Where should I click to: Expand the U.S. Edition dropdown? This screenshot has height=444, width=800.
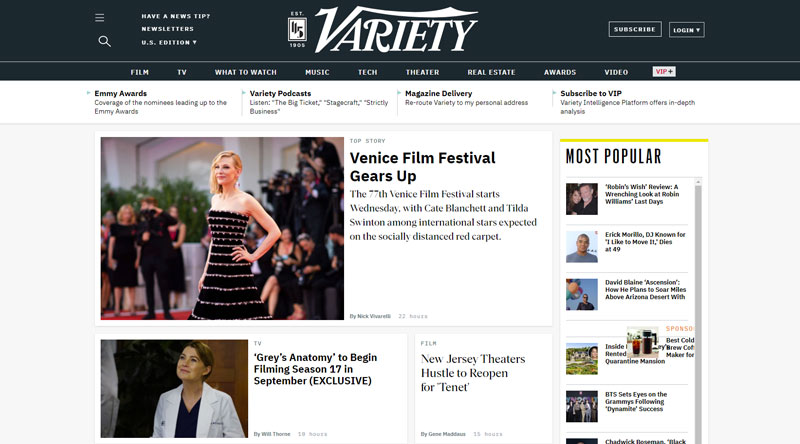pyautogui.click(x=169, y=42)
